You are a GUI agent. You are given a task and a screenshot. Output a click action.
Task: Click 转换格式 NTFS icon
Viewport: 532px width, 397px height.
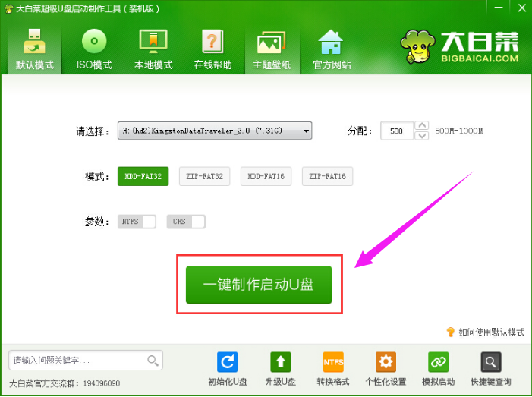[x=333, y=369]
